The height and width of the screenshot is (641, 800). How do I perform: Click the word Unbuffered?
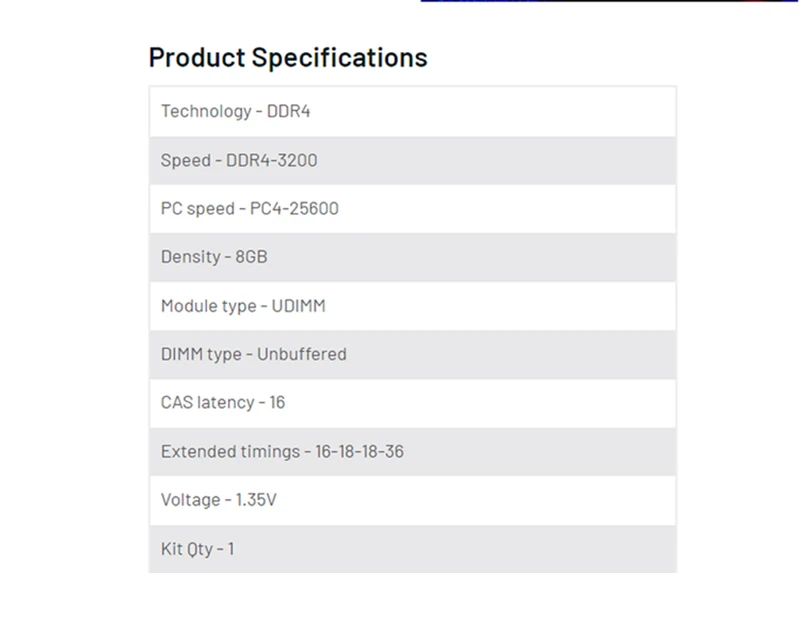pos(302,354)
